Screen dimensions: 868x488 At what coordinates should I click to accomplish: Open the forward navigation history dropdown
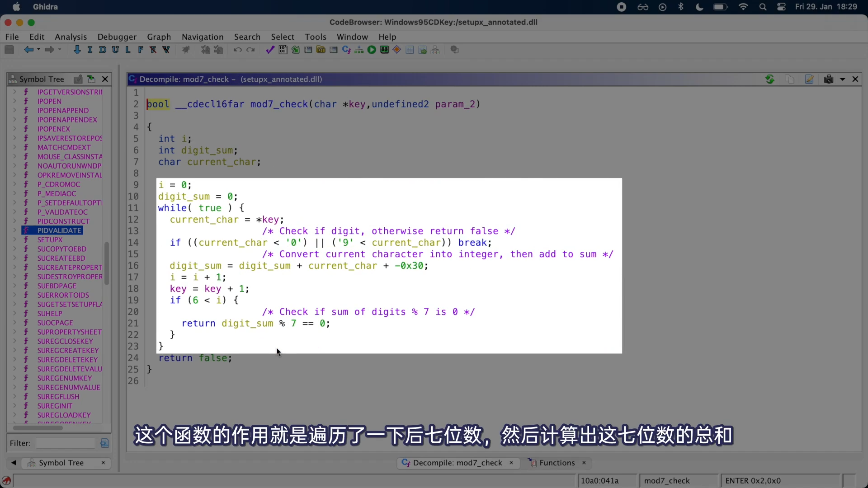point(59,50)
